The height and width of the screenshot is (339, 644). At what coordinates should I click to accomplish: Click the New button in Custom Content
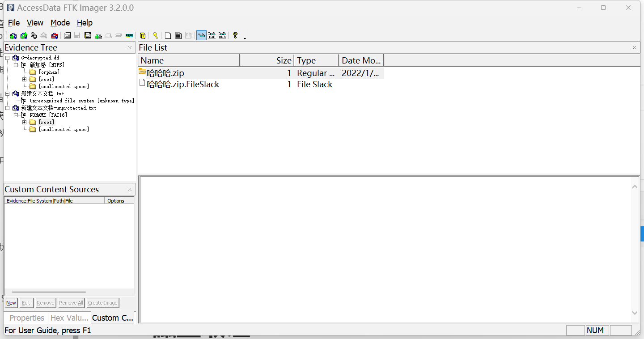coord(11,303)
